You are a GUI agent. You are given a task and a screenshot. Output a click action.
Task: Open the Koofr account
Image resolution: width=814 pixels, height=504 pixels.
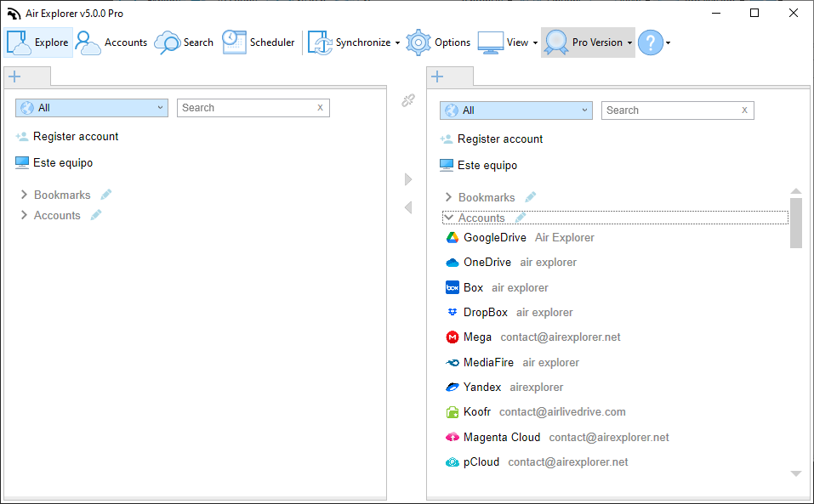[536, 412]
